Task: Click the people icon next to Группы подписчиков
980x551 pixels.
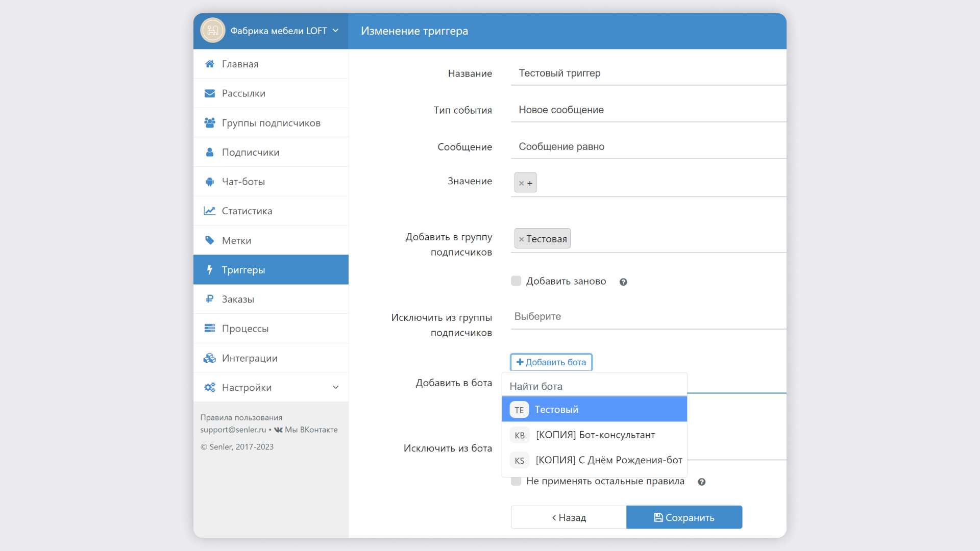Action: pyautogui.click(x=209, y=123)
